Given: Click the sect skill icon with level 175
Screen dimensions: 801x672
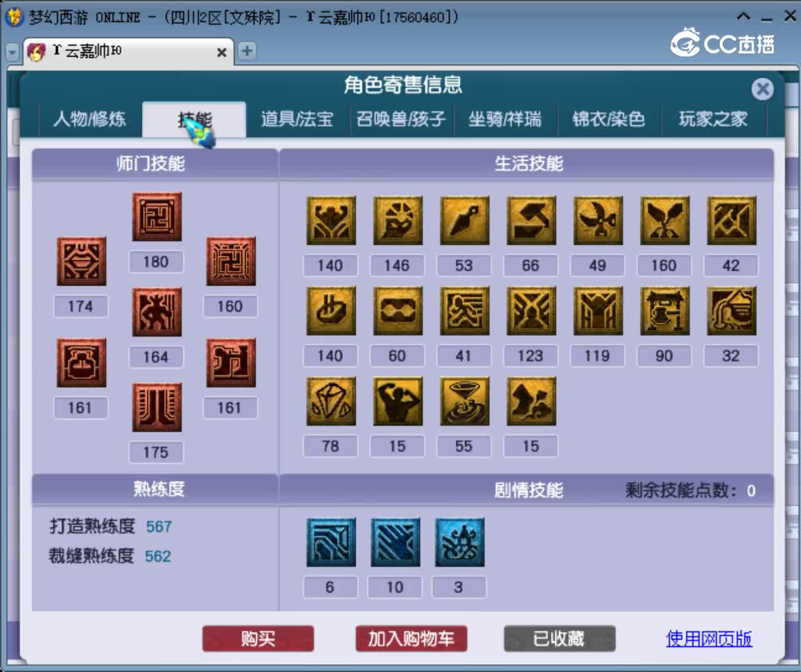Looking at the screenshot, I should coord(156,407).
